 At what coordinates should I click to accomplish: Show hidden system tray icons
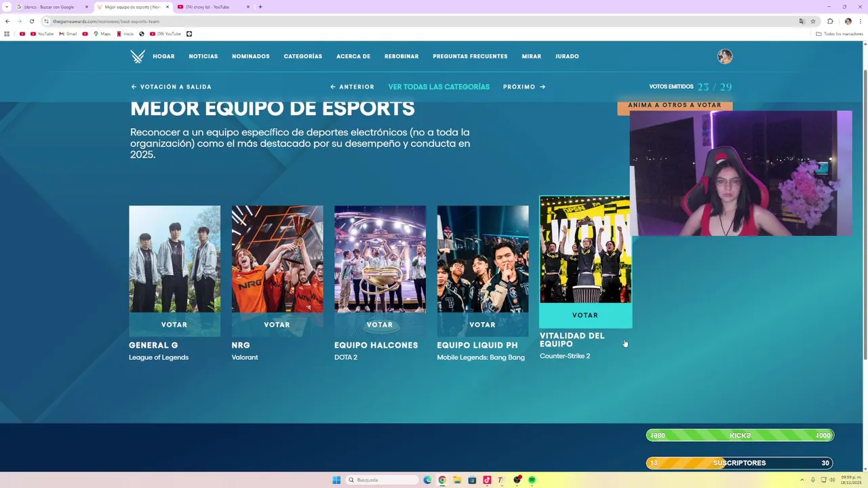802,480
